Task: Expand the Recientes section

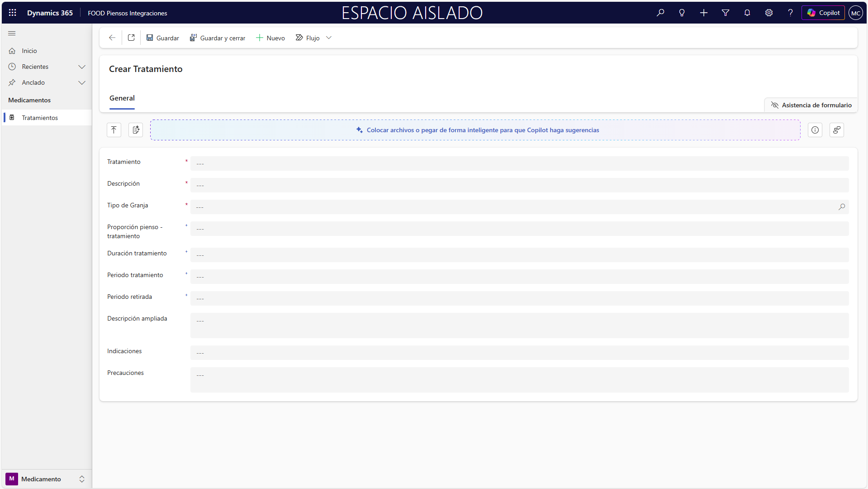Action: [82, 67]
